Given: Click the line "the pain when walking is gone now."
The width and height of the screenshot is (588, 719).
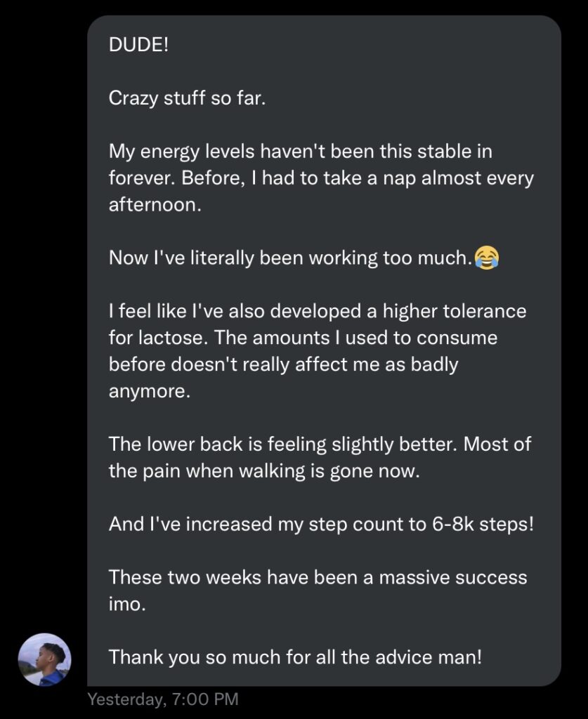Looking at the screenshot, I should [x=263, y=471].
